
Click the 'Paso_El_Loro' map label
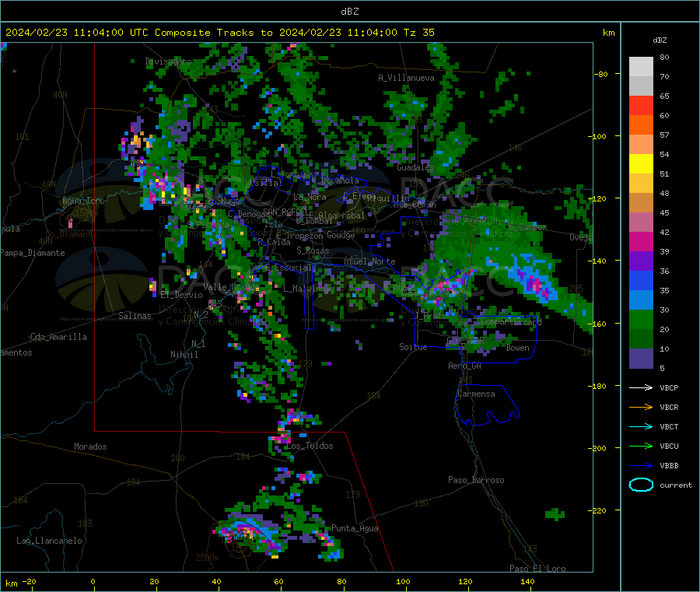pos(537,569)
